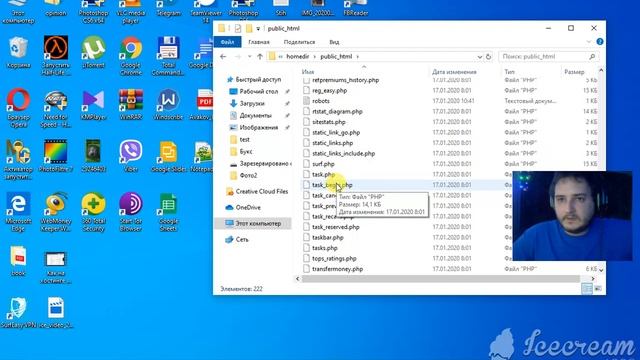This screenshot has height=360, width=640.
Task: Open the Файл ribbon tab
Action: coord(227,42)
